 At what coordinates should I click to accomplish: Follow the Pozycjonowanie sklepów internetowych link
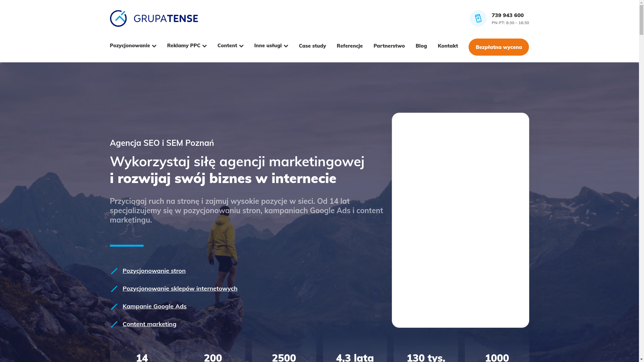180,289
